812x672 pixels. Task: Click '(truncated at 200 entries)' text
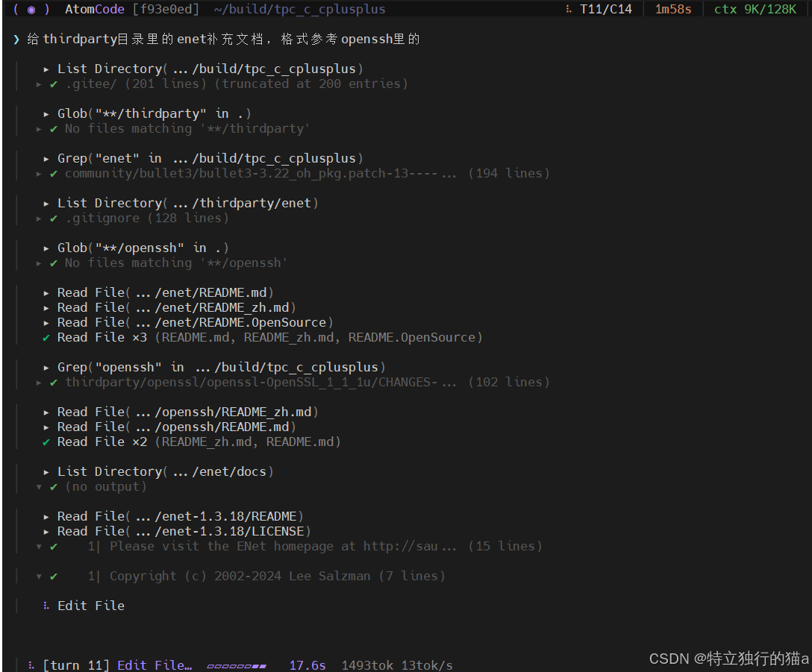pos(311,84)
